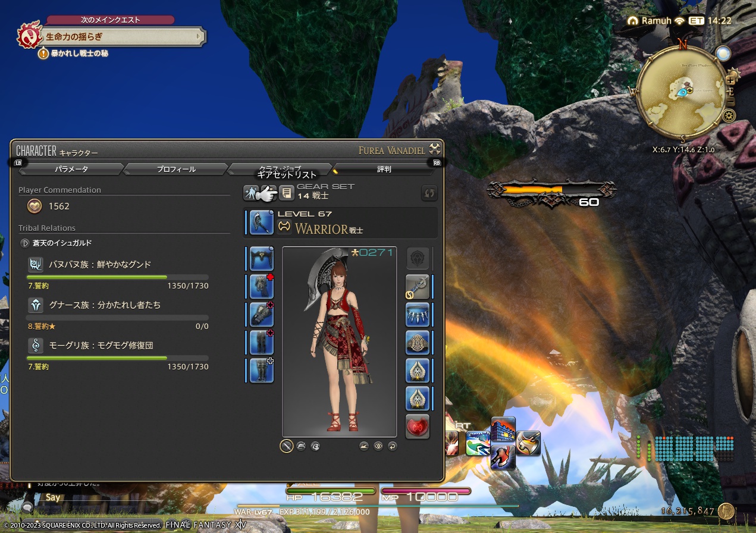756x533 pixels.
Task: Toggle the shadow display icon below the model
Action: [x=363, y=446]
